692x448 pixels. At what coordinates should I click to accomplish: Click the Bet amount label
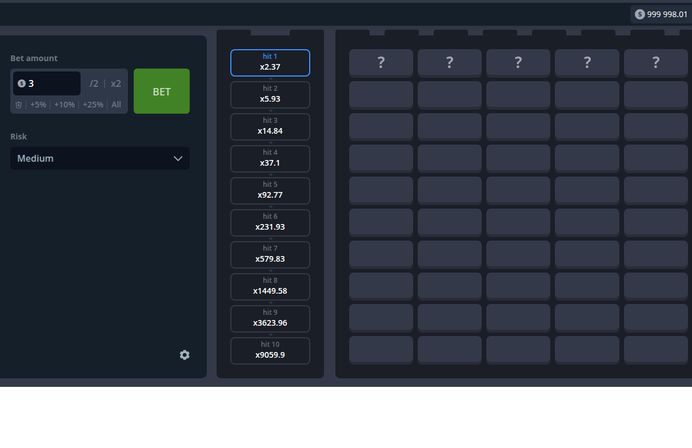pos(34,58)
